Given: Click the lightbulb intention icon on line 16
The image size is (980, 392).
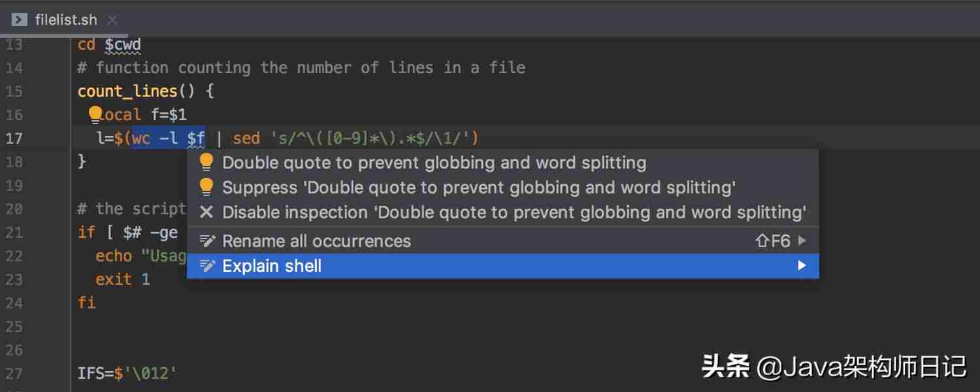Looking at the screenshot, I should click(x=95, y=115).
